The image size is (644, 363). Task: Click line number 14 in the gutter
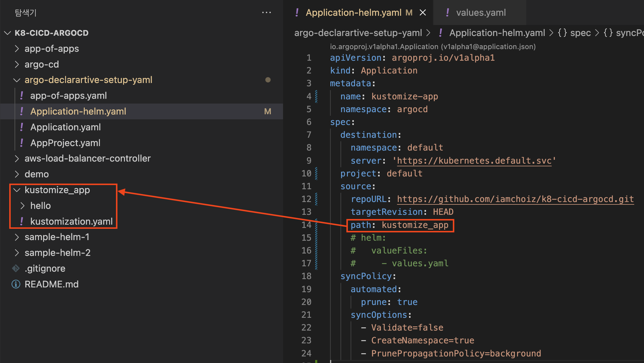tap(306, 225)
